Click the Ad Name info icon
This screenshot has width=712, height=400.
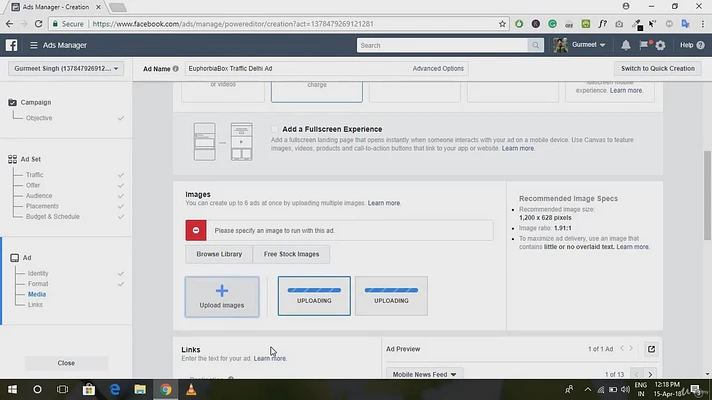pyautogui.click(x=176, y=69)
